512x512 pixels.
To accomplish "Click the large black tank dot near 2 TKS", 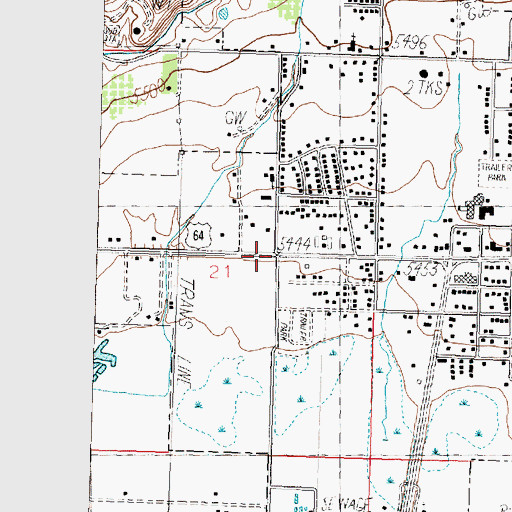I will (424, 73).
